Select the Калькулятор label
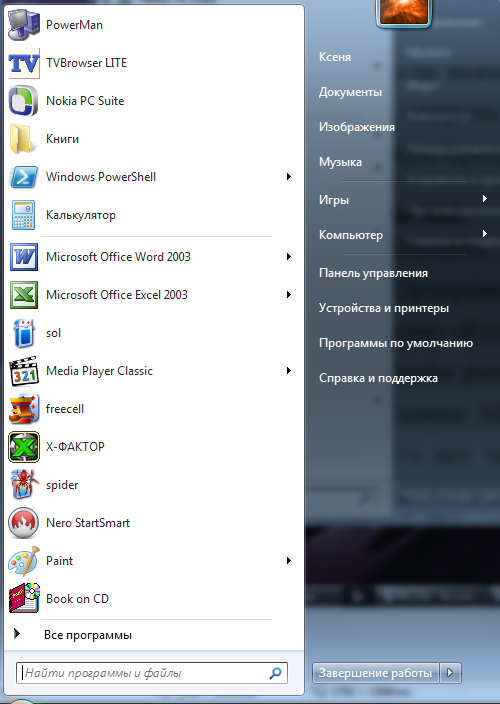The image size is (500, 704). 81,215
